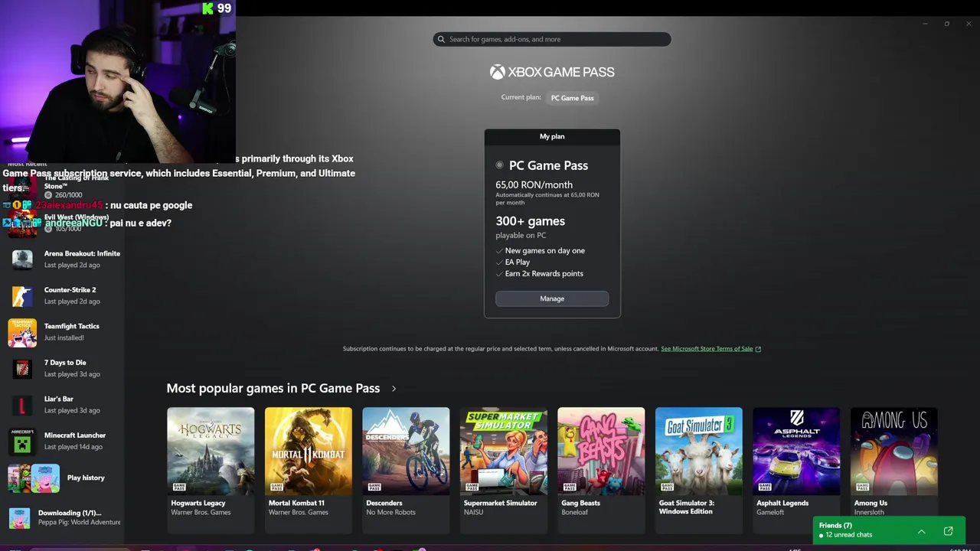Open the Gang Beasts game tile
980x551 pixels.
(x=601, y=470)
